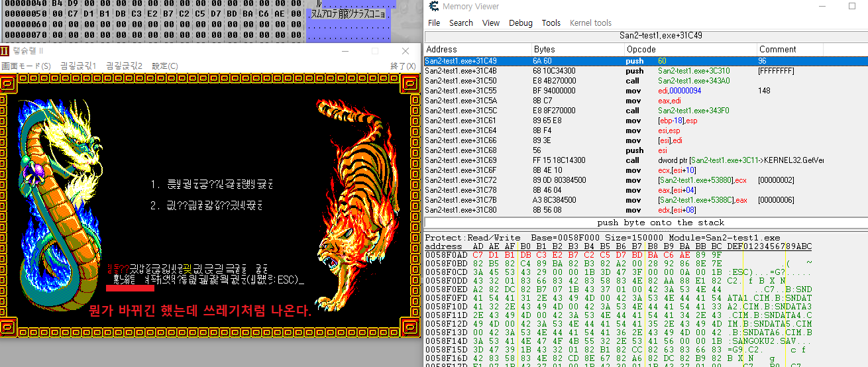The image size is (868, 367).
Task: Select disassembly row San2-test1.exe+31C4B
Action: point(646,70)
